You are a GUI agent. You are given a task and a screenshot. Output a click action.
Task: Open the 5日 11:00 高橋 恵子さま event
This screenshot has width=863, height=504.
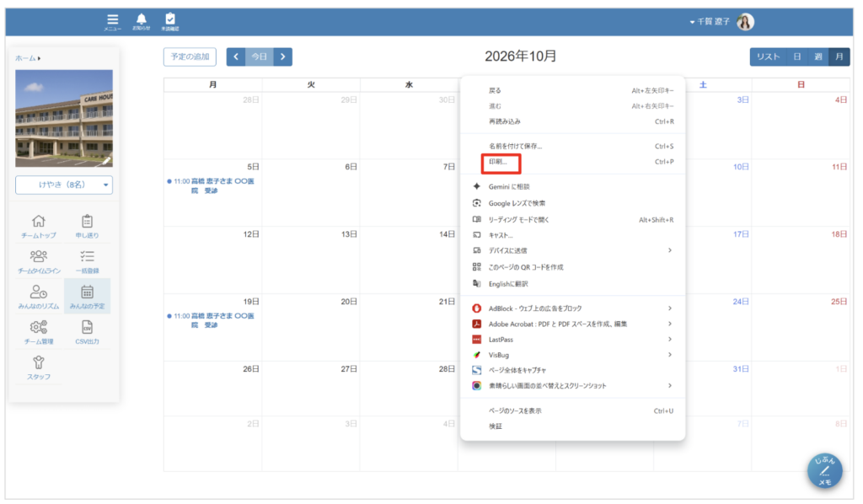pos(212,186)
